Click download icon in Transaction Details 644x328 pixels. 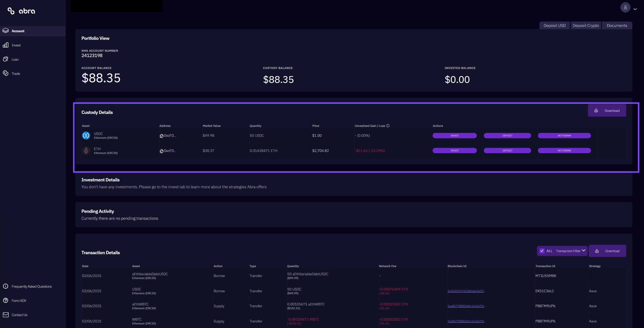tap(597, 251)
